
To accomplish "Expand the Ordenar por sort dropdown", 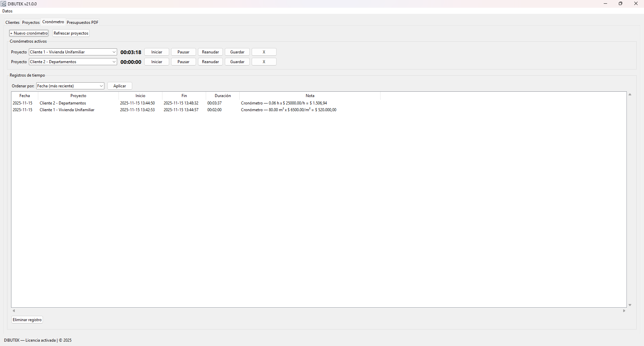I will tap(101, 86).
